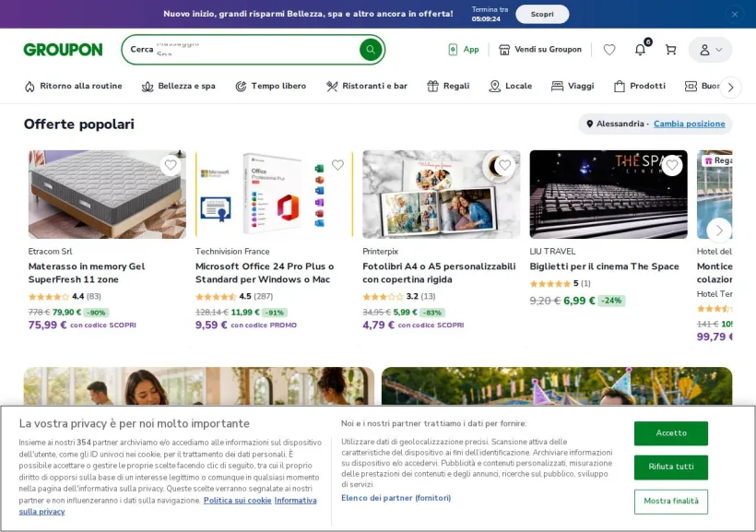Click the LIU TRAVEL seller name

552,252
